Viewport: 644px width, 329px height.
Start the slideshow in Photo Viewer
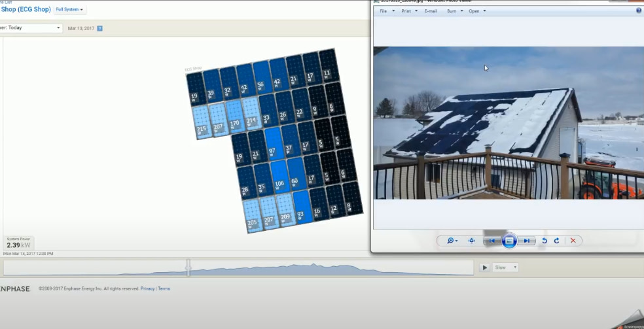(x=509, y=241)
